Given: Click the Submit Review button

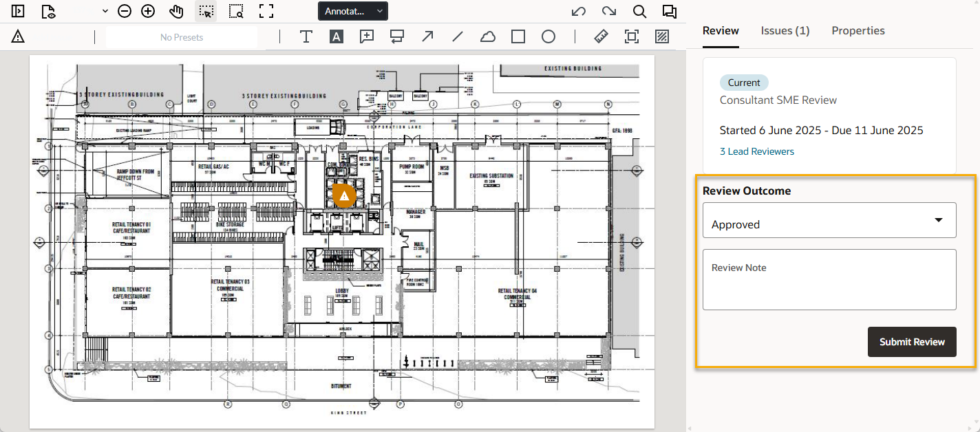Looking at the screenshot, I should tap(911, 342).
